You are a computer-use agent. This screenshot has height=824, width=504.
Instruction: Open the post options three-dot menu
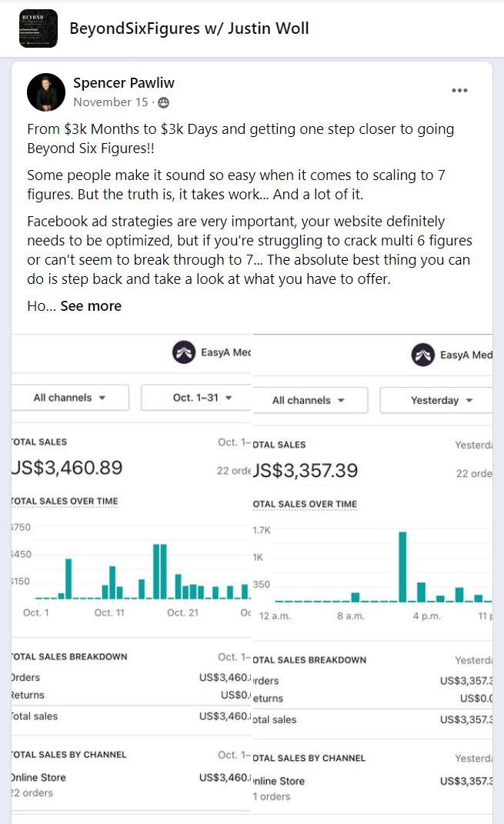click(x=459, y=91)
